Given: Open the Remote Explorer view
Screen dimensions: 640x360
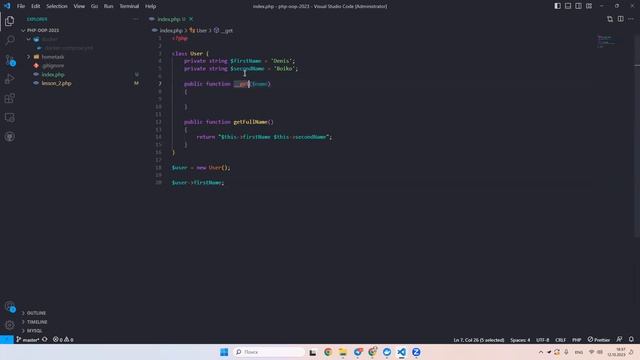Looking at the screenshot, I should point(9,118).
